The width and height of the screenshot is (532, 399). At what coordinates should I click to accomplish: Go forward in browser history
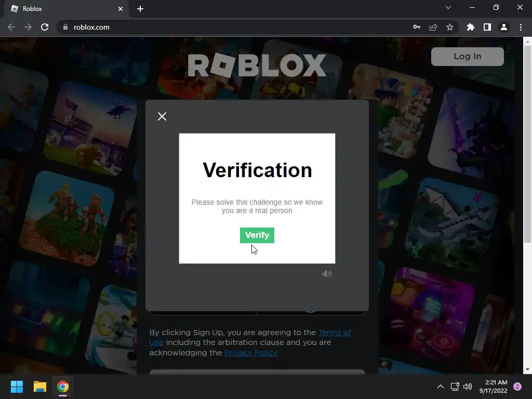pyautogui.click(x=28, y=27)
